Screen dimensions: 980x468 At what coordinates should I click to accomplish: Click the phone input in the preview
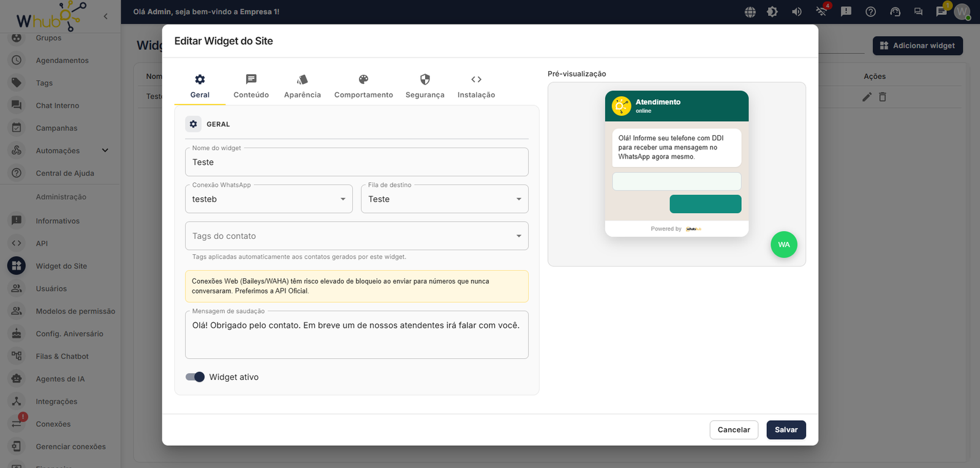pos(677,181)
